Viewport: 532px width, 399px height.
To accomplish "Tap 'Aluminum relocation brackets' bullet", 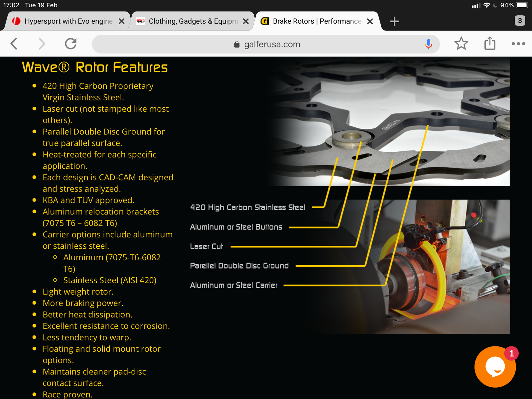I will point(101,217).
